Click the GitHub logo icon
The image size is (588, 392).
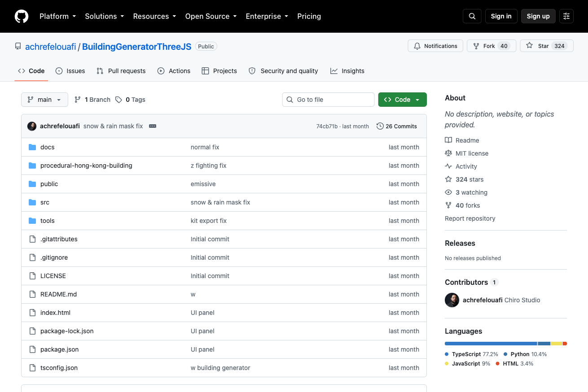22,16
